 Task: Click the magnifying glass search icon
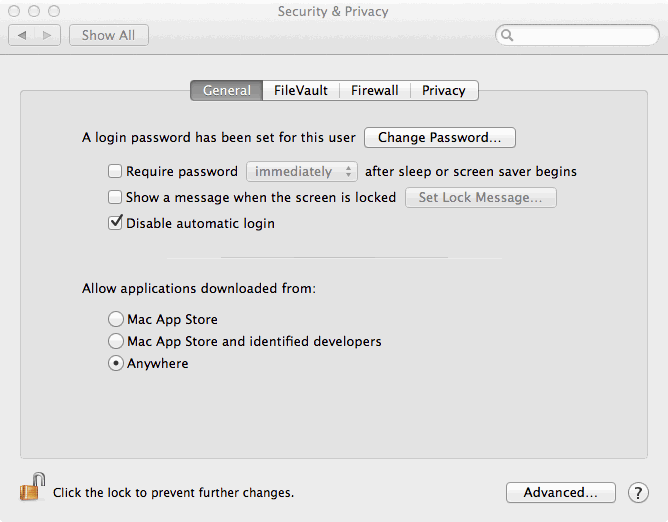pos(507,35)
